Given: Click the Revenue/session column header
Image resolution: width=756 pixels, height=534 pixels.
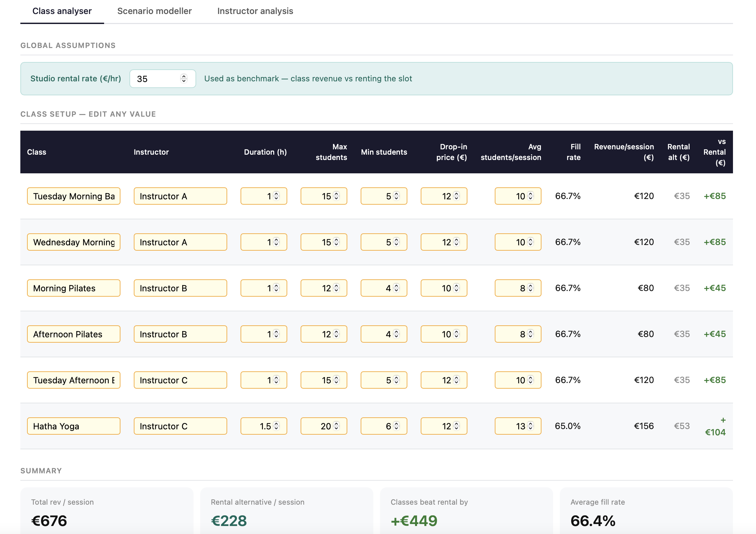Looking at the screenshot, I should coord(624,152).
